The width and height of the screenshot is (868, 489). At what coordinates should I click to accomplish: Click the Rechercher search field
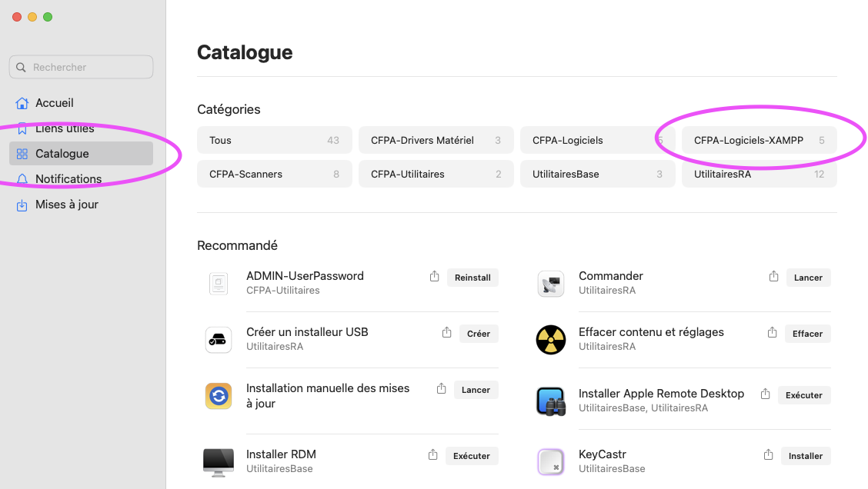click(82, 68)
